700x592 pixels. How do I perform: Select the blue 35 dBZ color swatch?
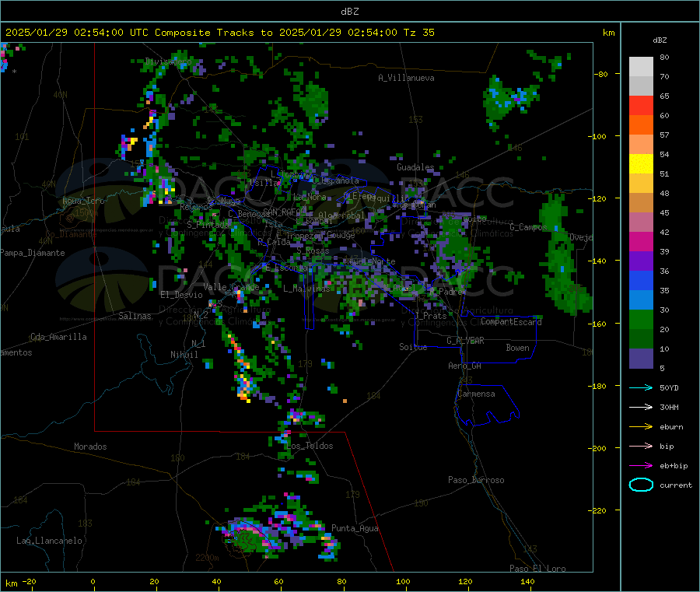641,280
